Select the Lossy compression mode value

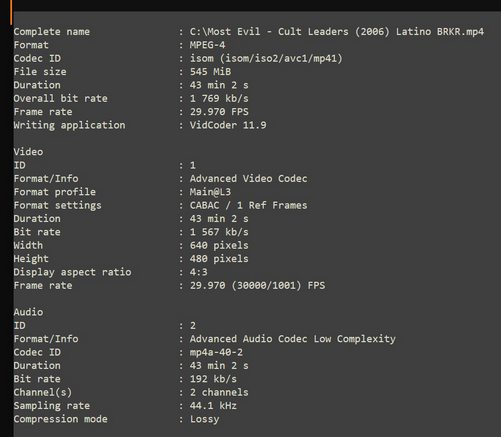pos(204,419)
